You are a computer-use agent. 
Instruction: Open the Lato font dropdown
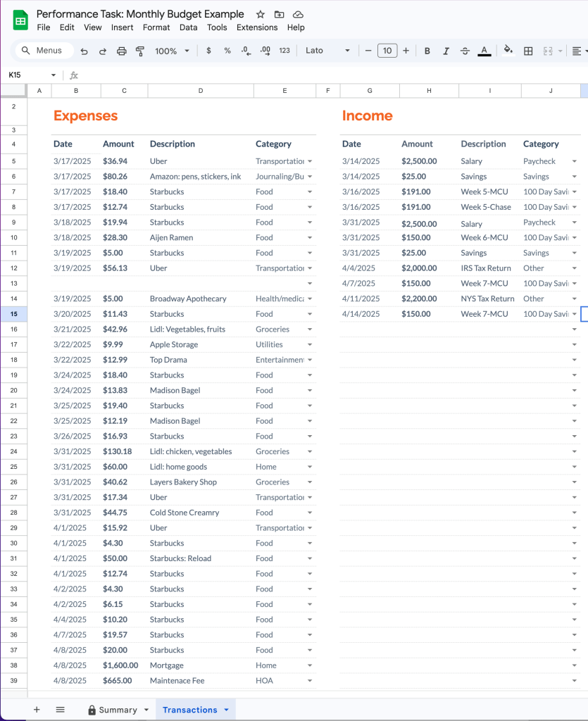tap(327, 51)
